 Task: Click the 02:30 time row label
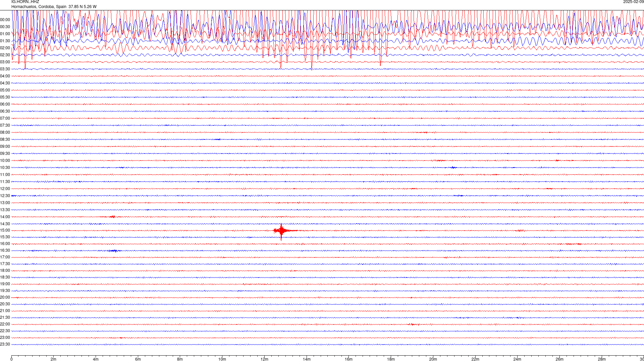click(x=5, y=55)
